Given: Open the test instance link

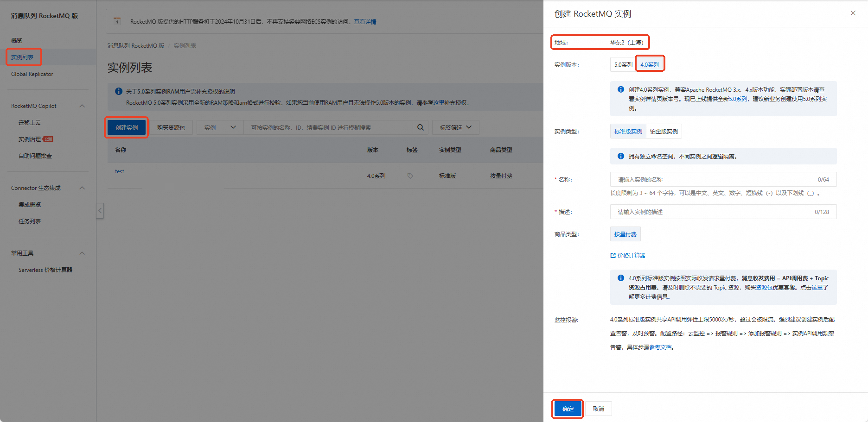Looking at the screenshot, I should tap(120, 171).
